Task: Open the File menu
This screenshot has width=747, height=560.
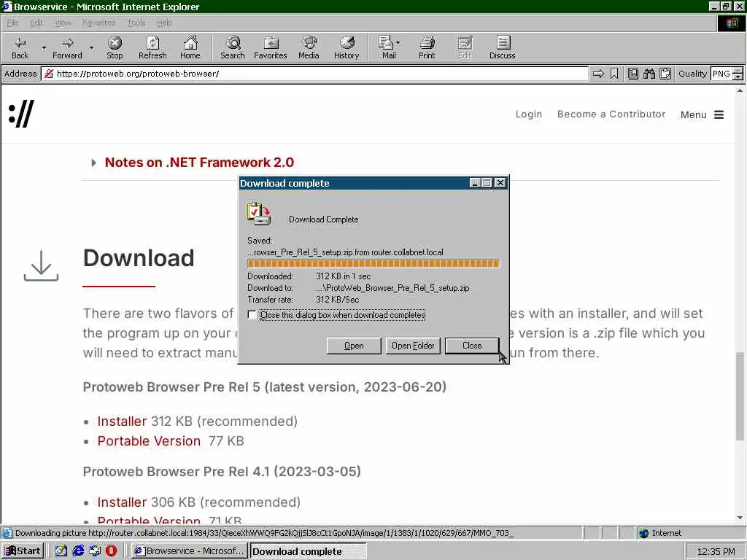Action: [x=12, y=23]
